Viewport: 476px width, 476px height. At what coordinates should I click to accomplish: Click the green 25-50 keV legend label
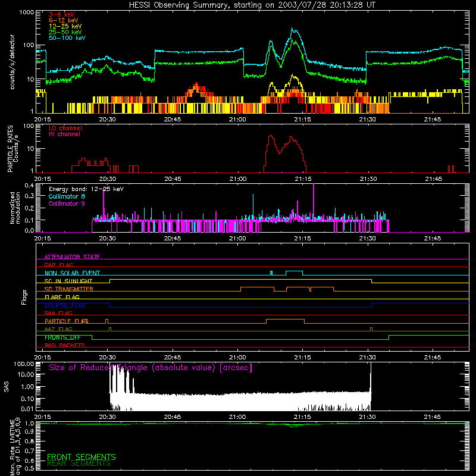point(65,32)
